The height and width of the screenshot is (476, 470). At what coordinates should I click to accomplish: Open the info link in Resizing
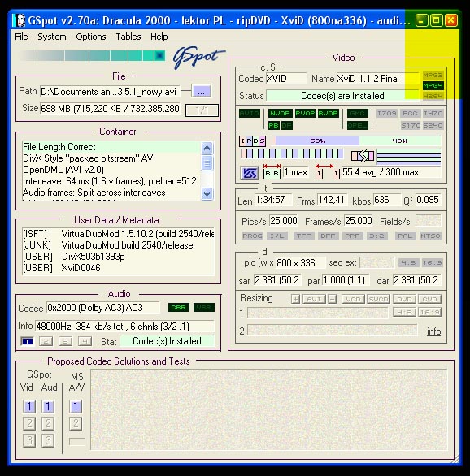434,331
